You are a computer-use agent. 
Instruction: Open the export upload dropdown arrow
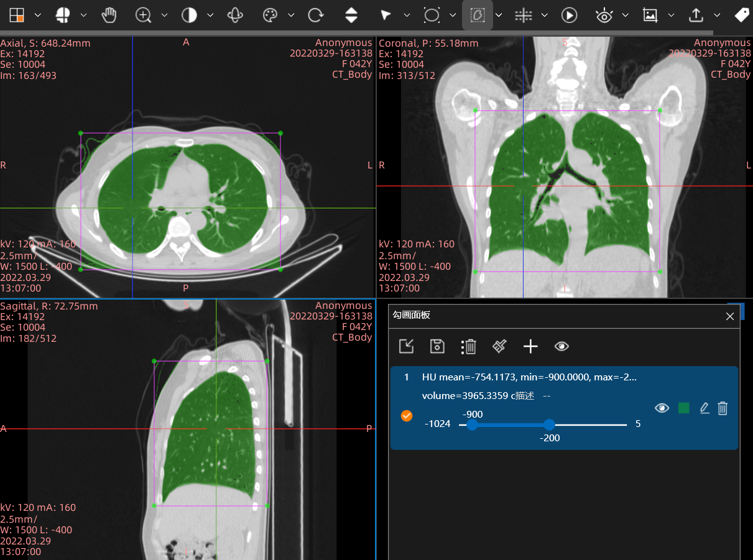(x=717, y=16)
